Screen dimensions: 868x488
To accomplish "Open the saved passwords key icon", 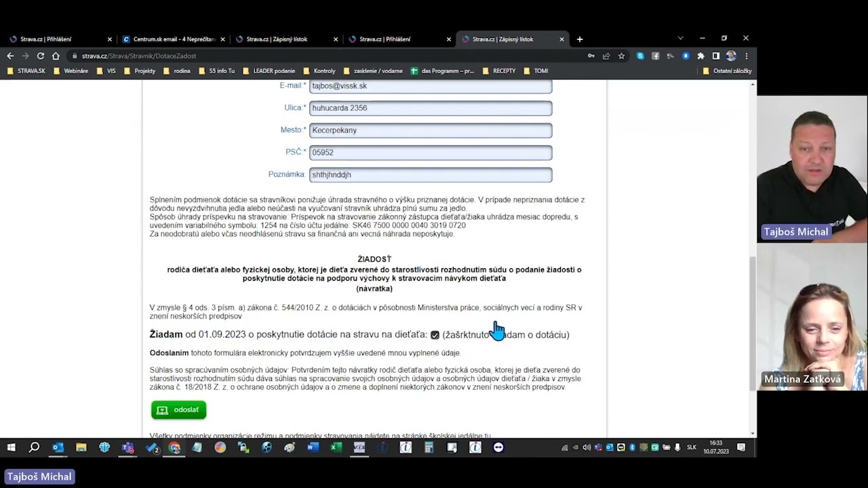I will [x=591, y=56].
